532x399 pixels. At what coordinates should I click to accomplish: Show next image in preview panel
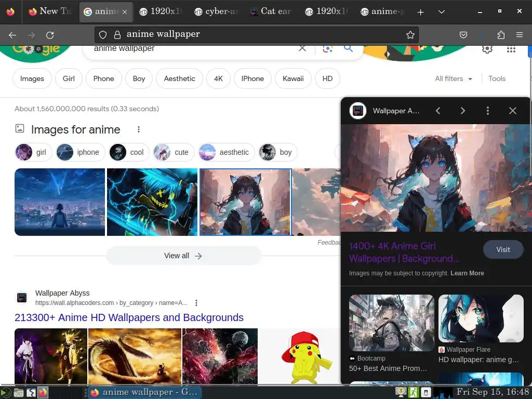(x=463, y=111)
